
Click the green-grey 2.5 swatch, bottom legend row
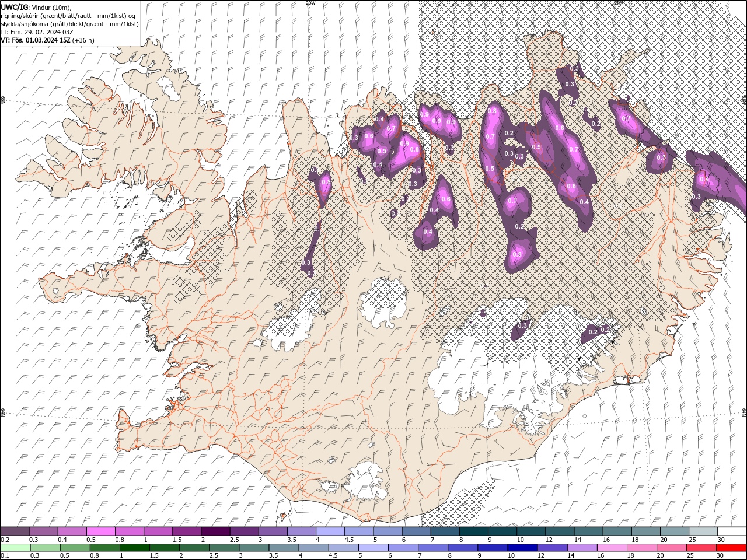coord(224,548)
